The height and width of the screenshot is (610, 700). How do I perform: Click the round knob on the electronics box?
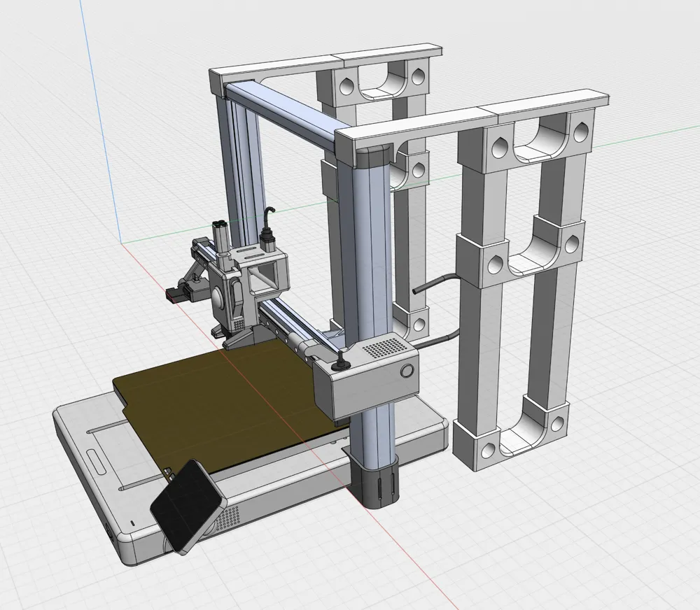click(x=407, y=371)
